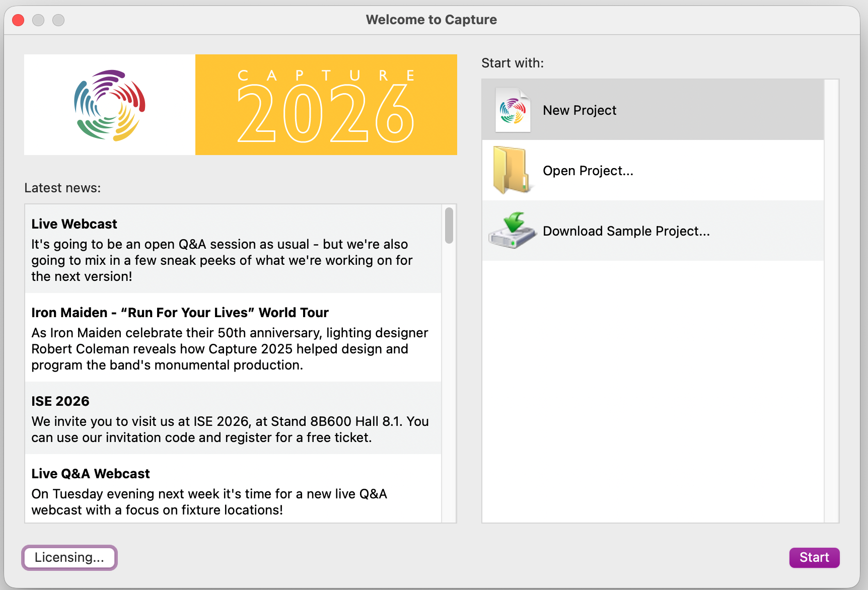The width and height of the screenshot is (868, 590).
Task: Pick the Download Sample Project... text label
Action: 626,231
